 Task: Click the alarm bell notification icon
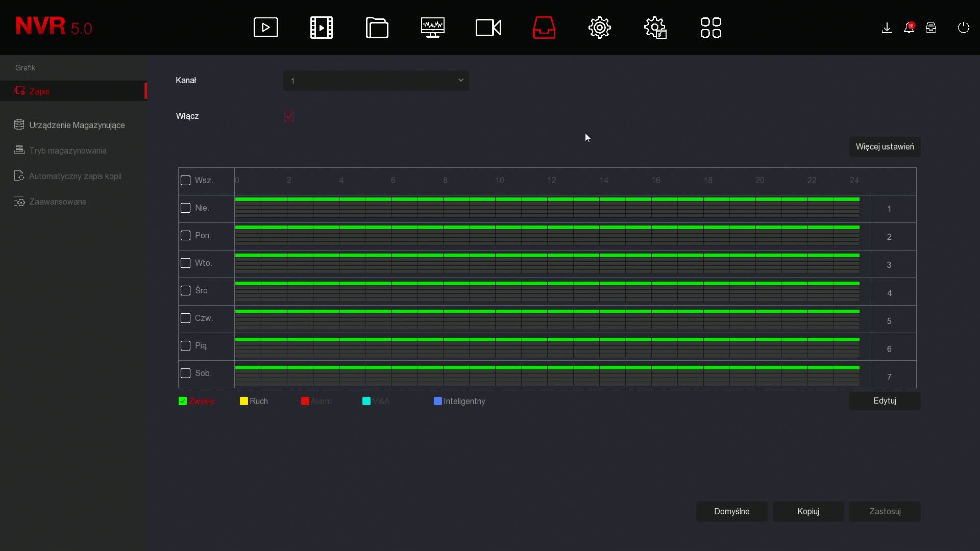(909, 28)
